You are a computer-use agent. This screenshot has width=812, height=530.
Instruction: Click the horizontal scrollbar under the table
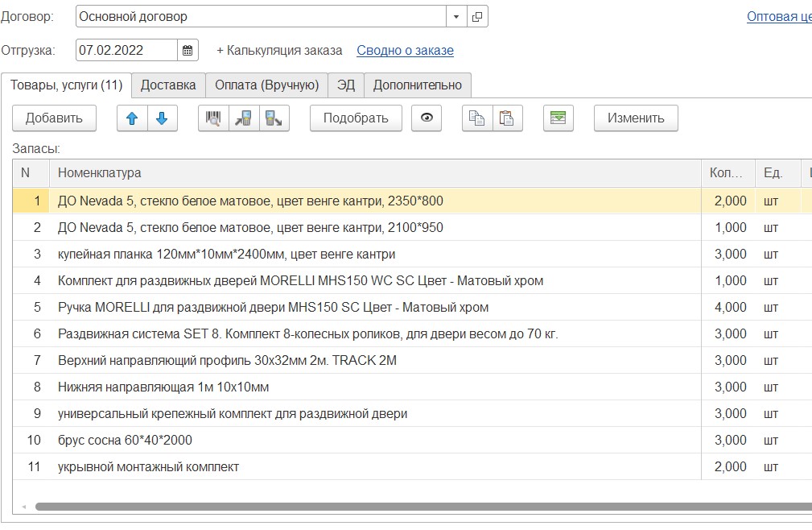[402, 507]
